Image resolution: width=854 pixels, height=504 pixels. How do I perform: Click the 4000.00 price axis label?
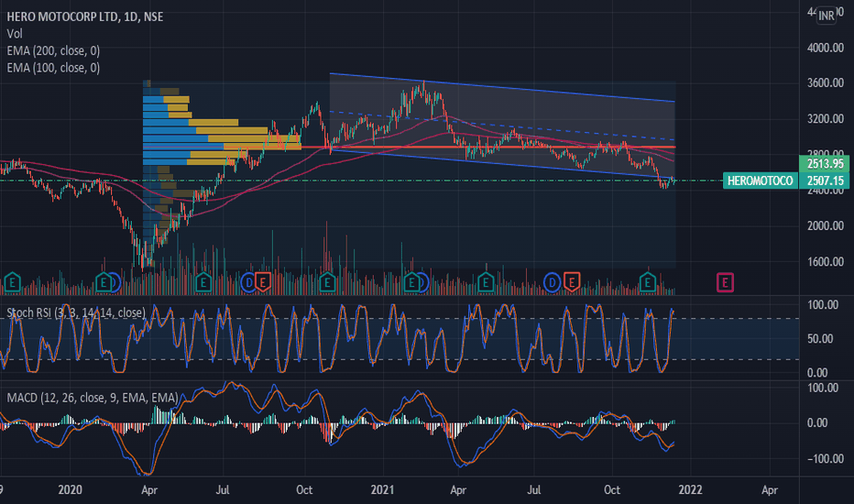coord(825,48)
